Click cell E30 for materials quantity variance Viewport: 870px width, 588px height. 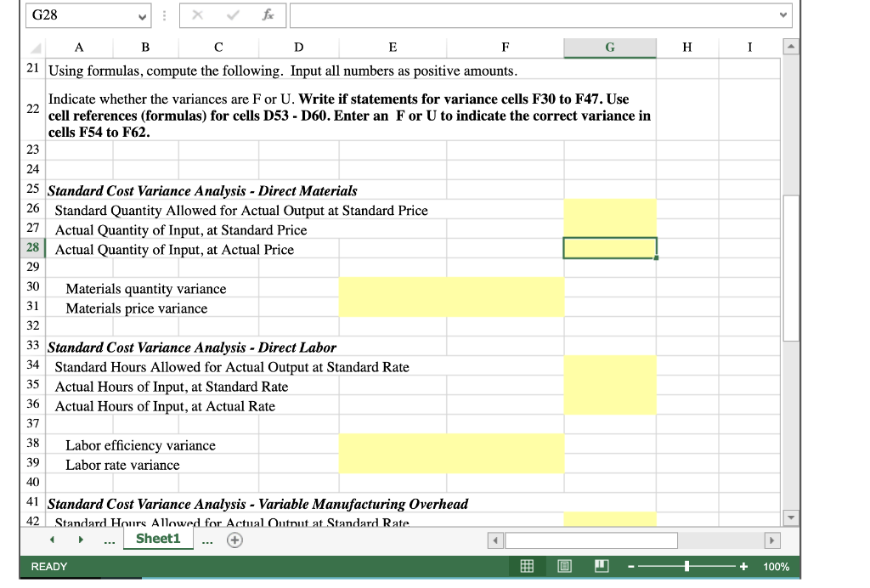(393, 287)
